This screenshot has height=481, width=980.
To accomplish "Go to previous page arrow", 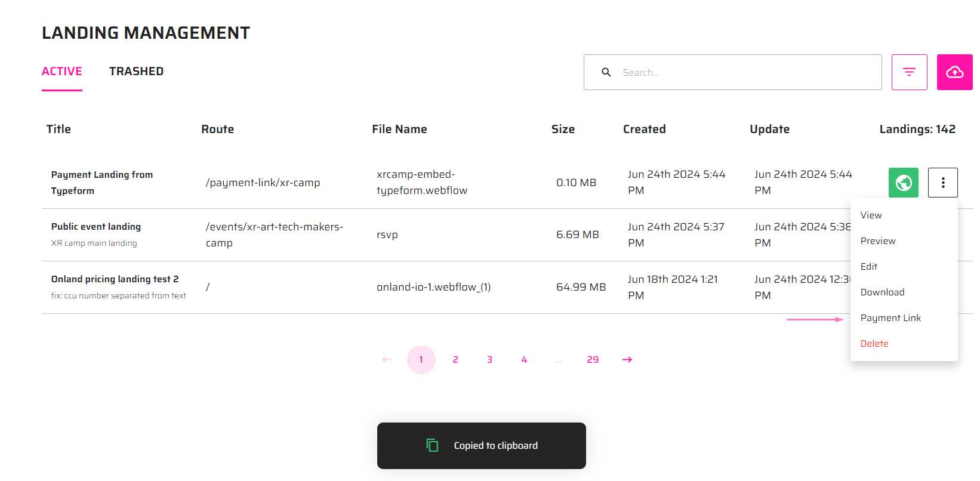I will coord(387,360).
